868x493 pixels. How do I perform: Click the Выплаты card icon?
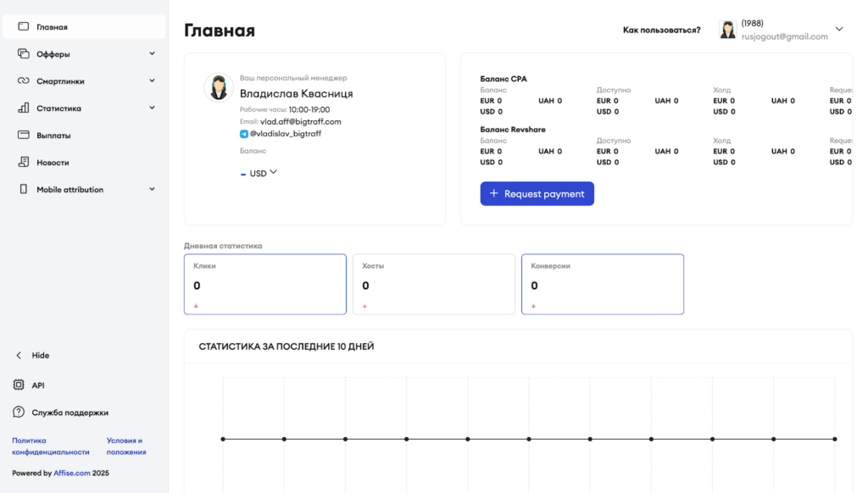(23, 135)
